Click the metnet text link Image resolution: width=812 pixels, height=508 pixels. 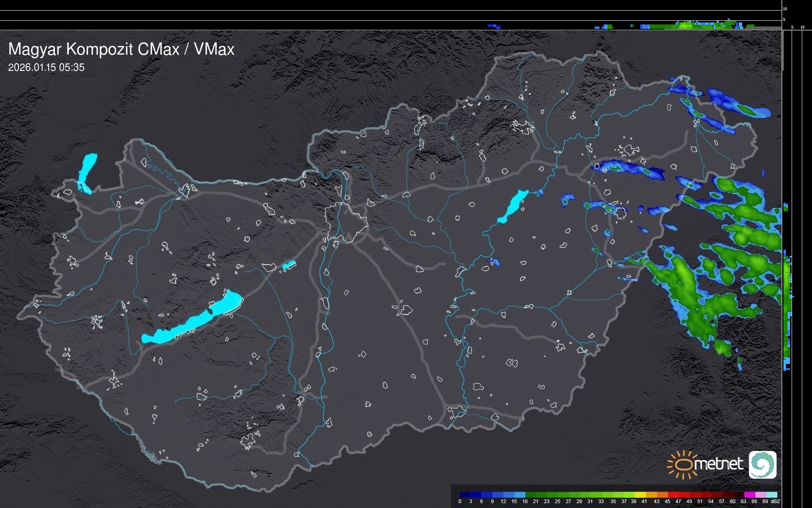pyautogui.click(x=718, y=464)
